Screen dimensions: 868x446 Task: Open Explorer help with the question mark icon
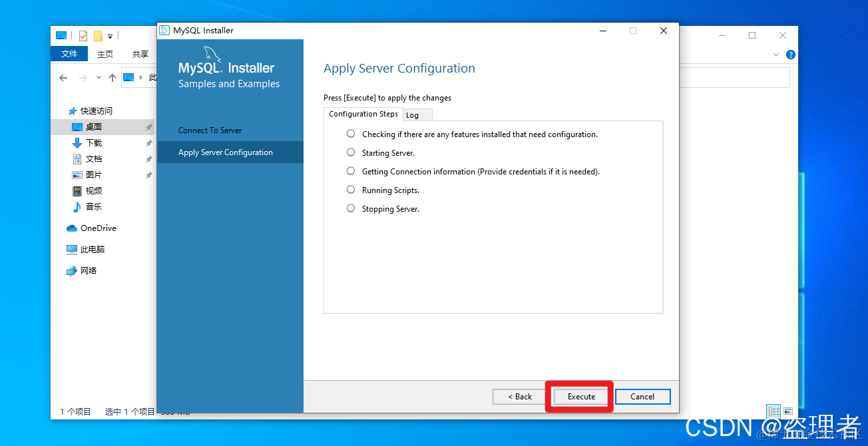790,55
